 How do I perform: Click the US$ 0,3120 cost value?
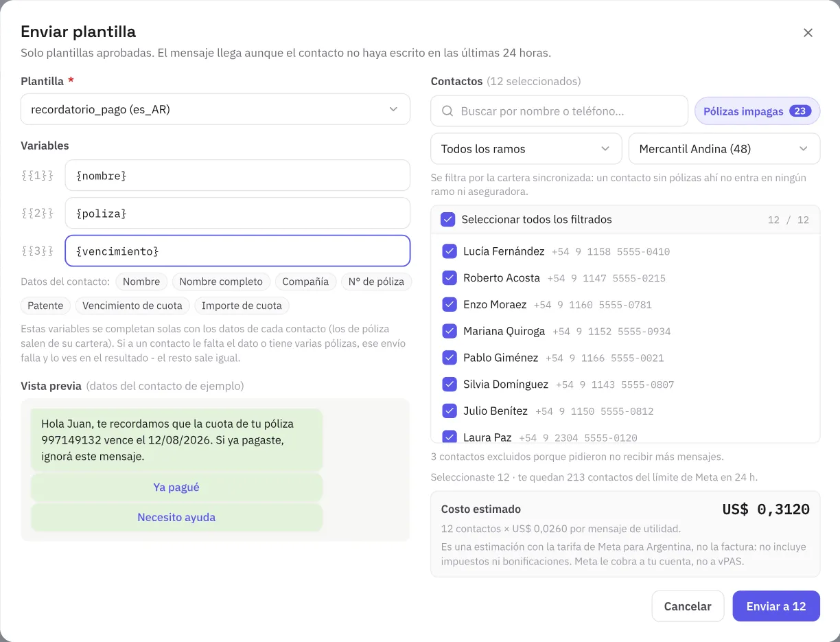[766, 509]
